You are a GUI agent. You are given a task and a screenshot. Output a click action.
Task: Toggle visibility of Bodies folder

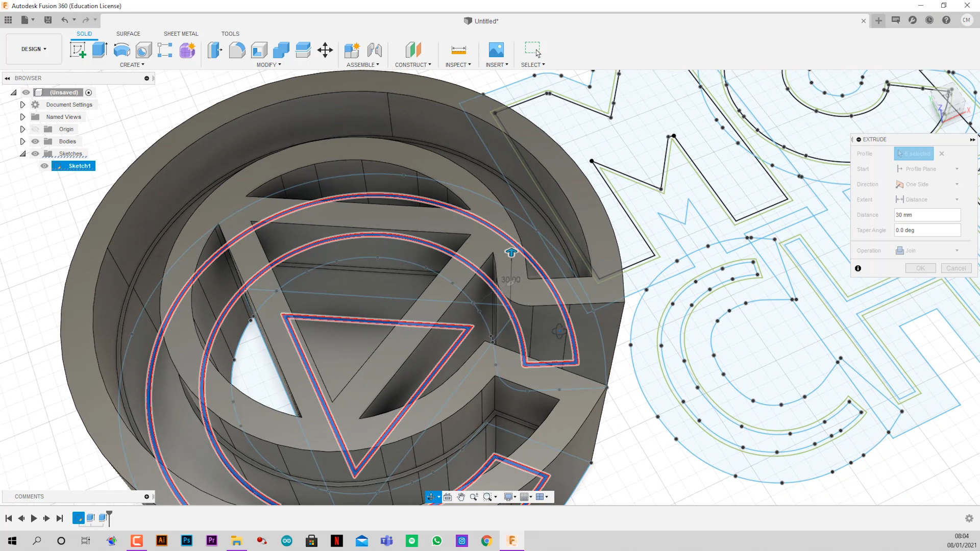point(35,141)
